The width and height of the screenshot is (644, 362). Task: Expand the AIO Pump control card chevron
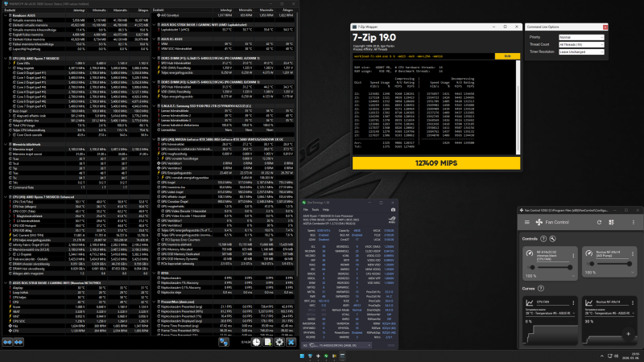coord(633,272)
